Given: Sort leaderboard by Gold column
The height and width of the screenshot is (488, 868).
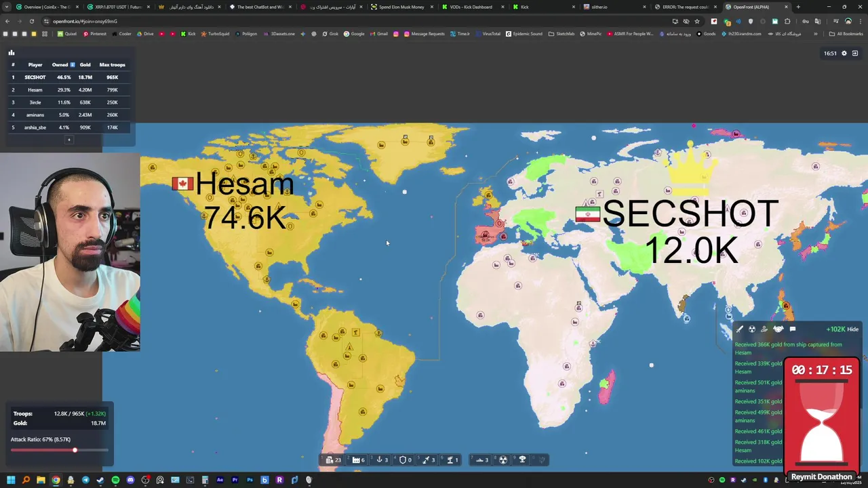Looking at the screenshot, I should coord(85,64).
